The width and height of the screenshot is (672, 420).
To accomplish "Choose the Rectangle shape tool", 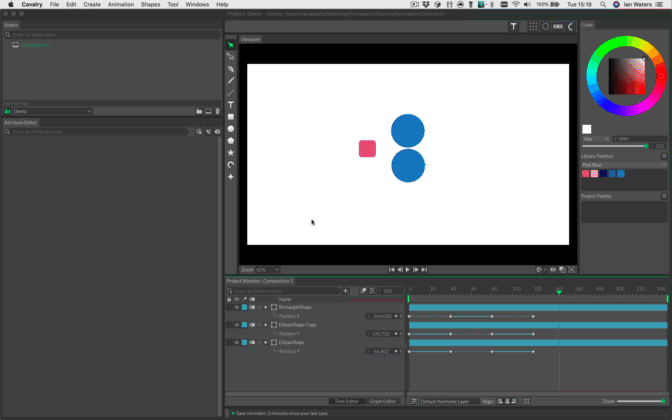I will click(231, 117).
